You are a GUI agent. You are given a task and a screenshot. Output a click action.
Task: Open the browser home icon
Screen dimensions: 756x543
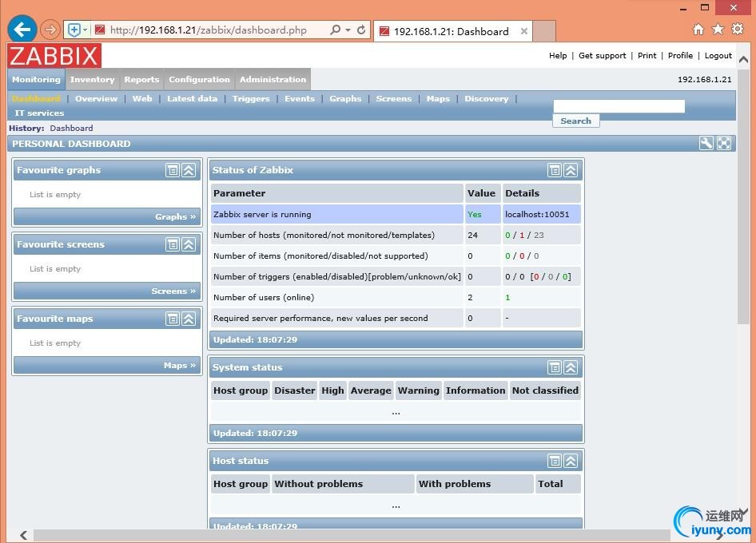[x=698, y=30]
